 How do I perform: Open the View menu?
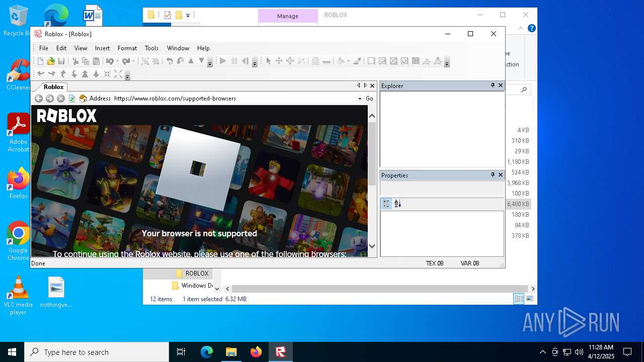tap(80, 48)
